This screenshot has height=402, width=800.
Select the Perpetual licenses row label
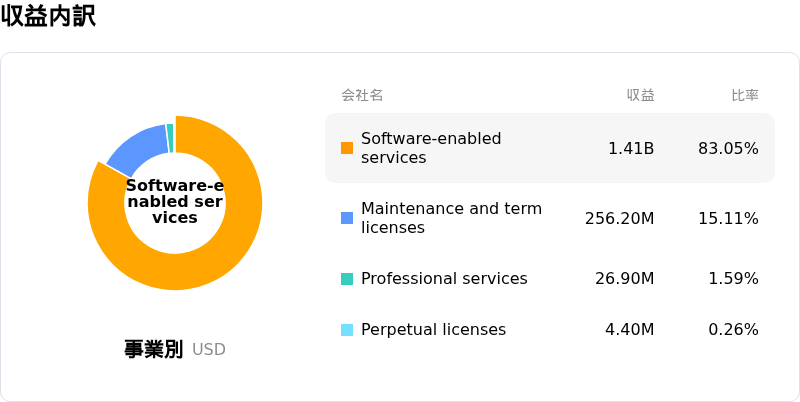(433, 330)
